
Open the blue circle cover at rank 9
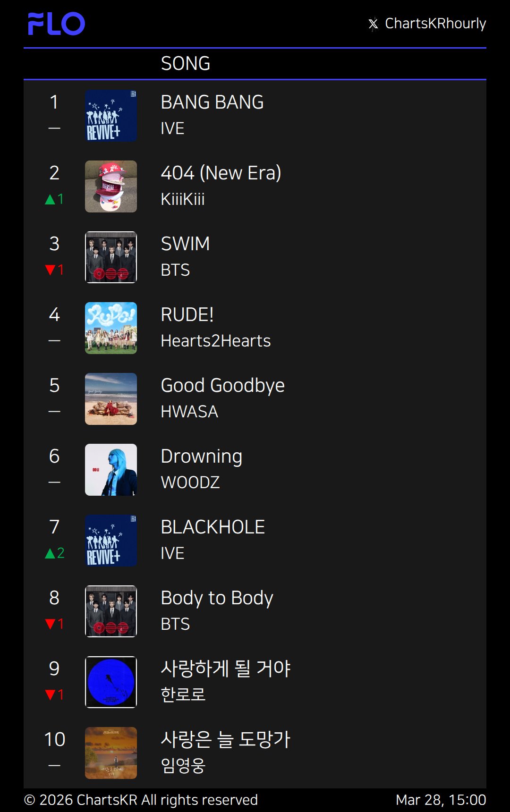[x=111, y=682]
